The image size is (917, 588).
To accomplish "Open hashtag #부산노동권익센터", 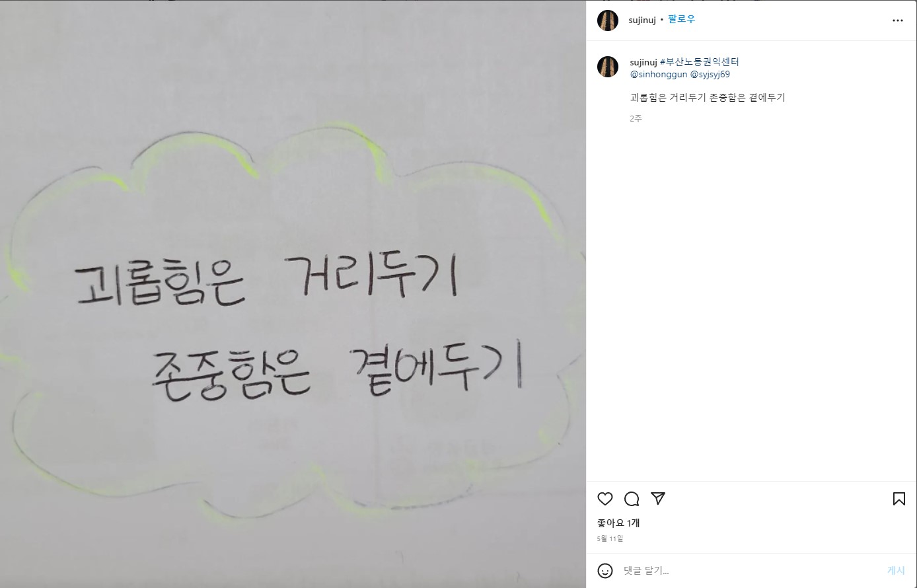I will pyautogui.click(x=700, y=62).
